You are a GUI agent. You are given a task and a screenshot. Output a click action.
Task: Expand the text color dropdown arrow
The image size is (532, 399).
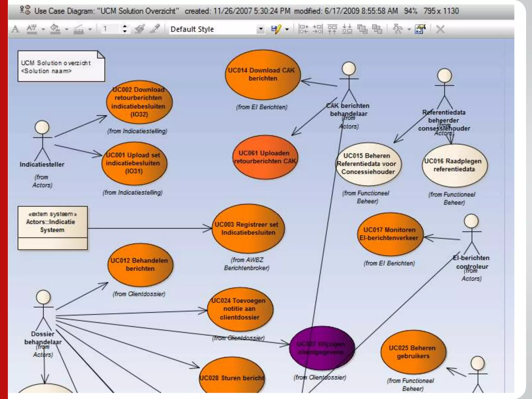(43, 29)
